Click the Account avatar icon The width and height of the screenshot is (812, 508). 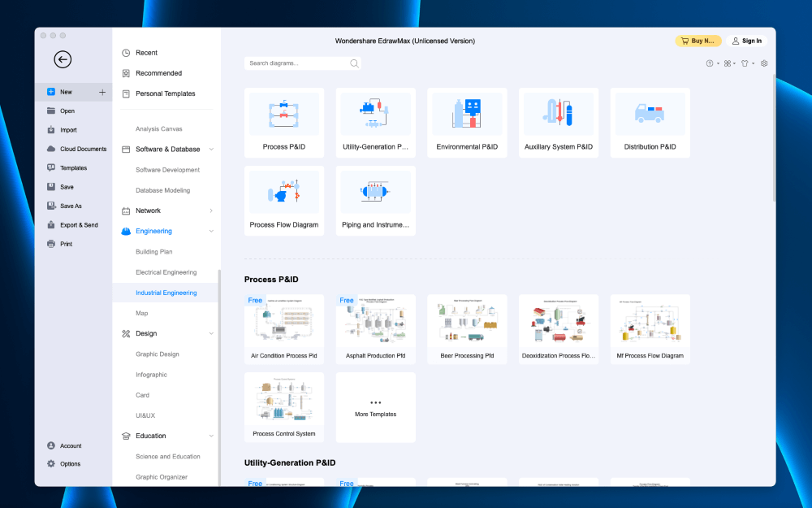click(50, 445)
